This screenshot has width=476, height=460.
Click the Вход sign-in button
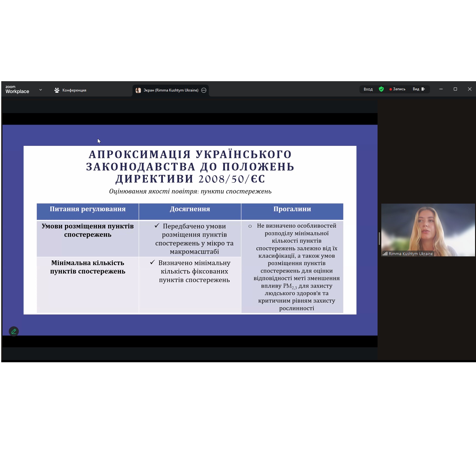pos(368,89)
